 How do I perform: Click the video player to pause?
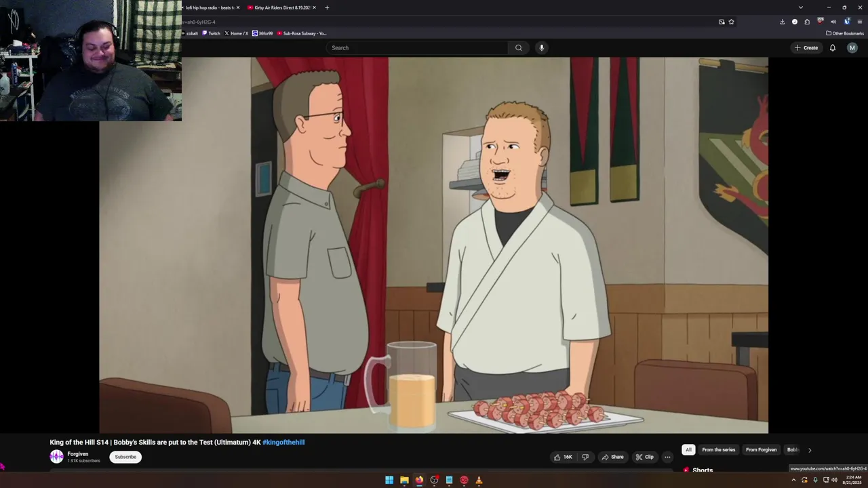pos(434,245)
